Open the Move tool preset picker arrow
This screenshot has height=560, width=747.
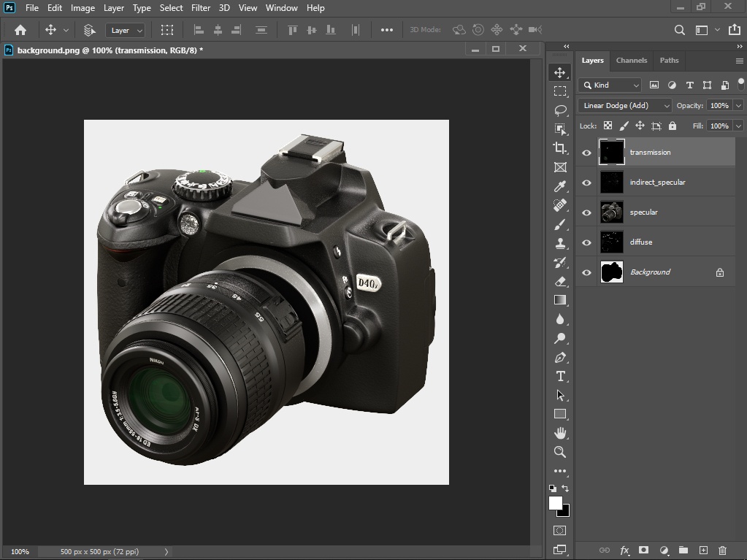(x=66, y=30)
